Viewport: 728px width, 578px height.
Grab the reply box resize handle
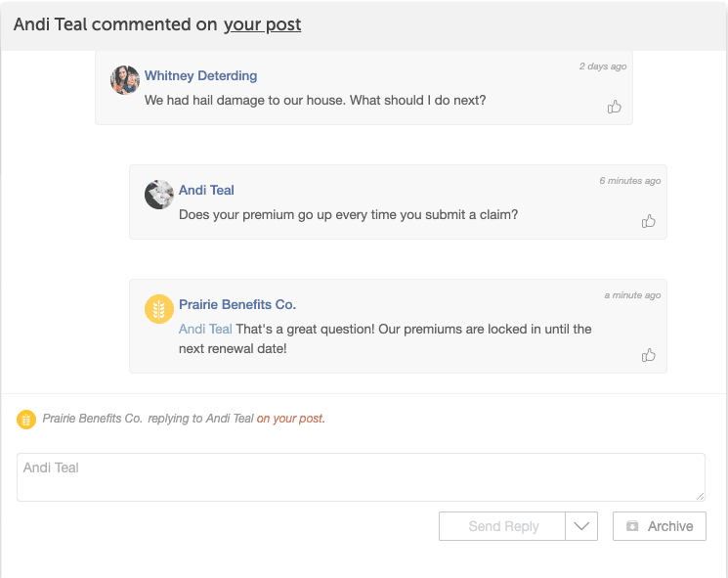(x=700, y=496)
